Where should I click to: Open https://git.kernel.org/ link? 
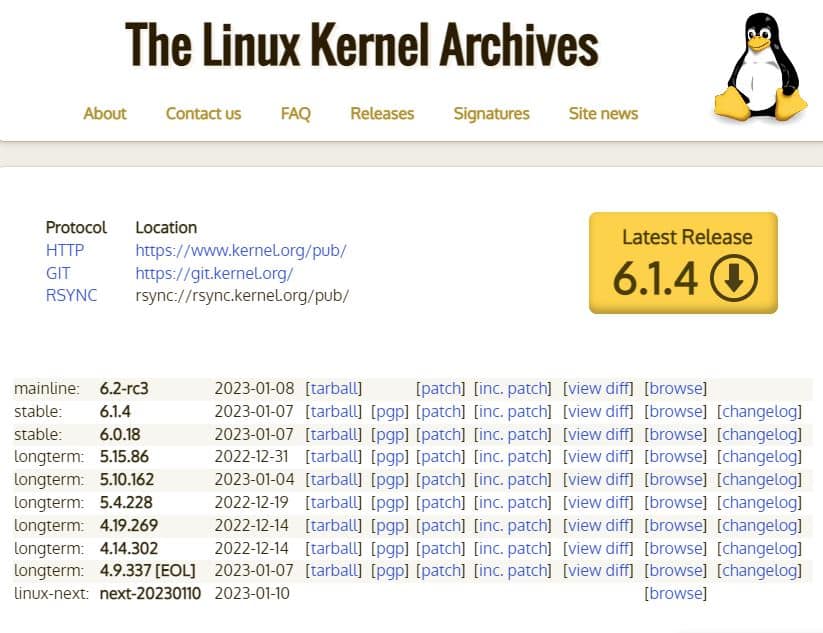[x=214, y=273]
